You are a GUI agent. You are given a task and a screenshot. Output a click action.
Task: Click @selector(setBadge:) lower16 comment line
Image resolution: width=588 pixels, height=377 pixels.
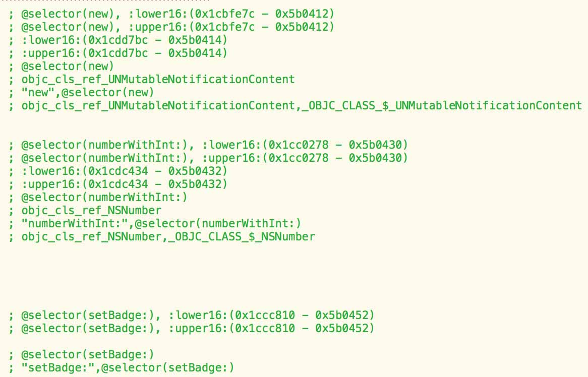tap(192, 315)
